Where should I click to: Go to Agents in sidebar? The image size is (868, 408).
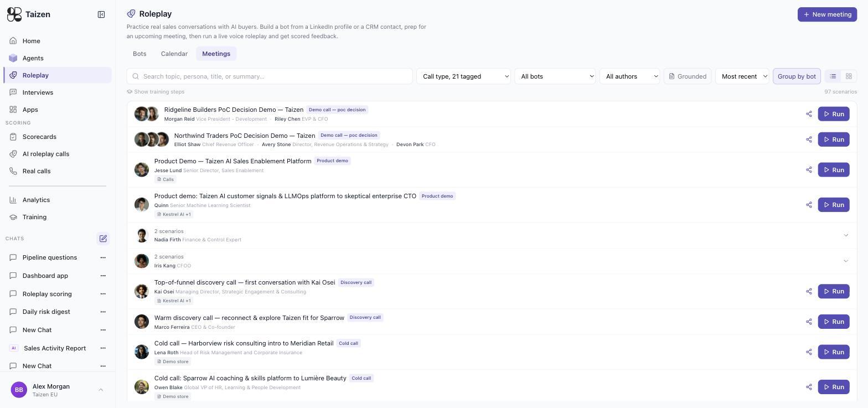(58, 58)
